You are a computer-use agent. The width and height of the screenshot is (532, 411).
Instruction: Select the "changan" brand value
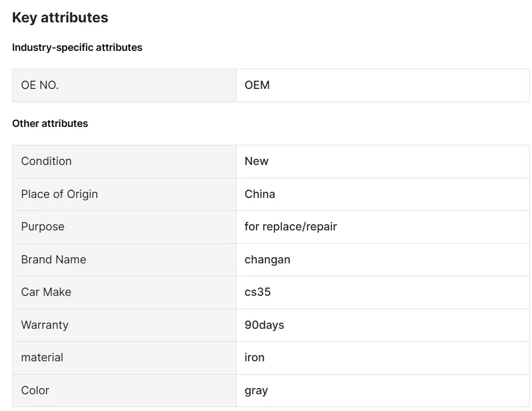[x=267, y=259]
